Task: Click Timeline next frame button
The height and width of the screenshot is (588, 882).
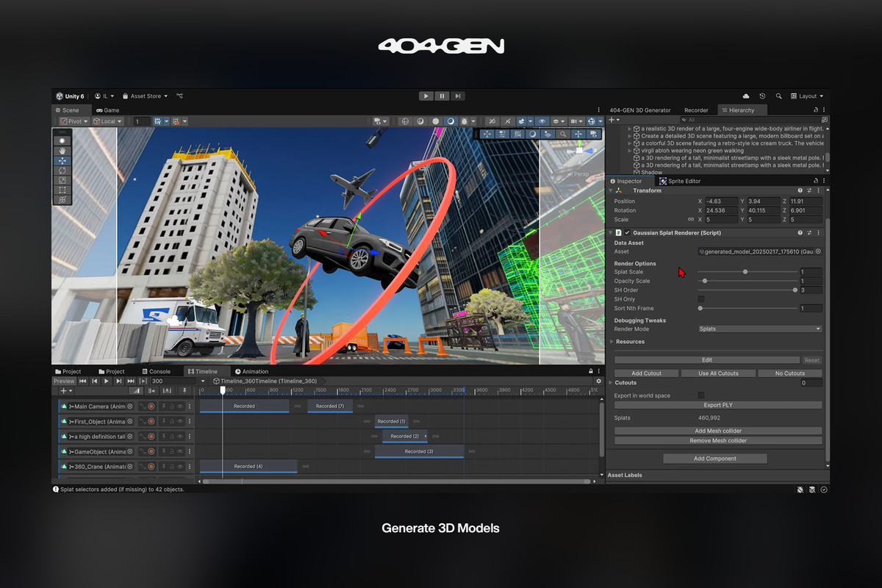Action: coord(118,381)
